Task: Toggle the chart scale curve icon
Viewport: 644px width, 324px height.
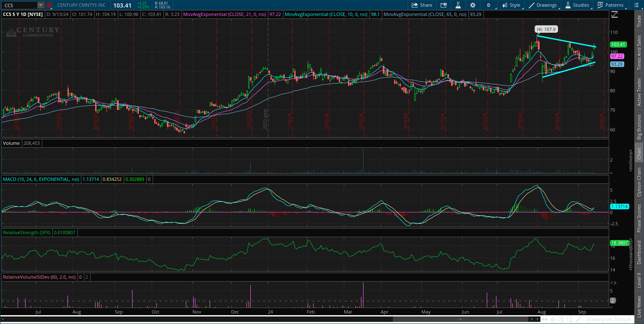Action: coord(614,14)
